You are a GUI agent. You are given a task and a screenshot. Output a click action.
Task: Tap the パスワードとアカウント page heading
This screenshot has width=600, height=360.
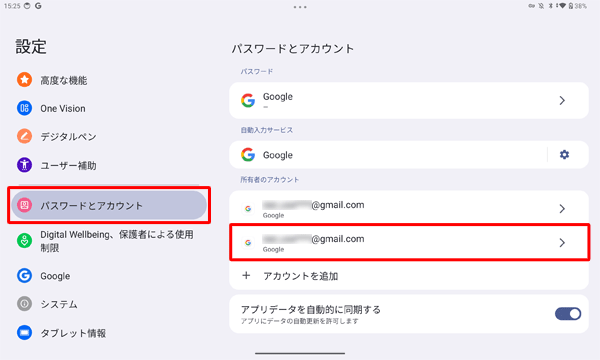293,49
